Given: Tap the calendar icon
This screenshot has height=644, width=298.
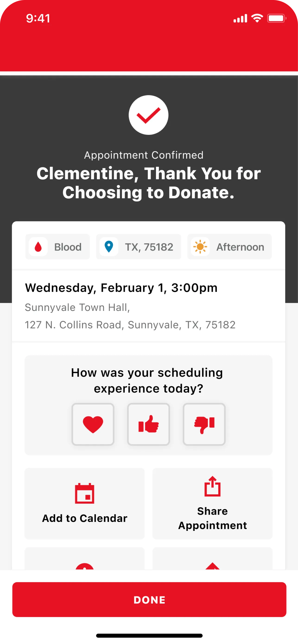Looking at the screenshot, I should tap(85, 493).
